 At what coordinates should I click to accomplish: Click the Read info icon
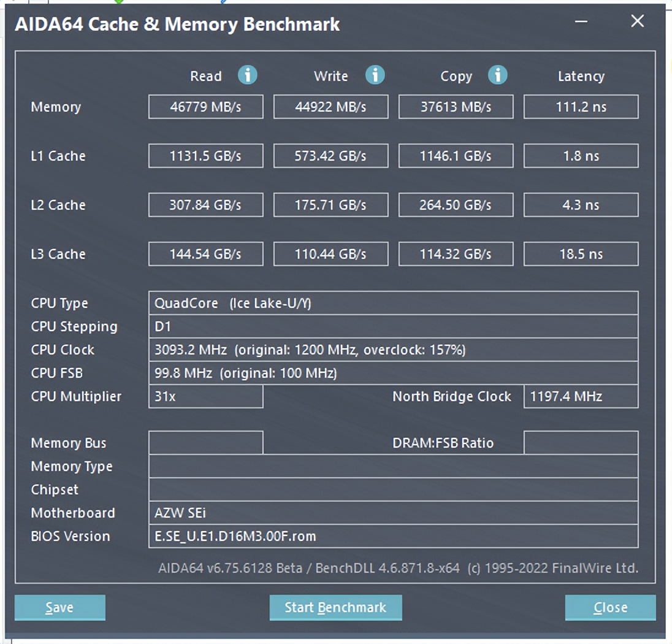click(248, 75)
